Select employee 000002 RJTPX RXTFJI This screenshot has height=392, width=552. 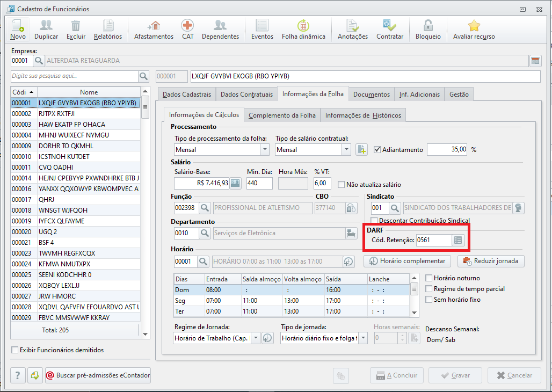[x=76, y=114]
